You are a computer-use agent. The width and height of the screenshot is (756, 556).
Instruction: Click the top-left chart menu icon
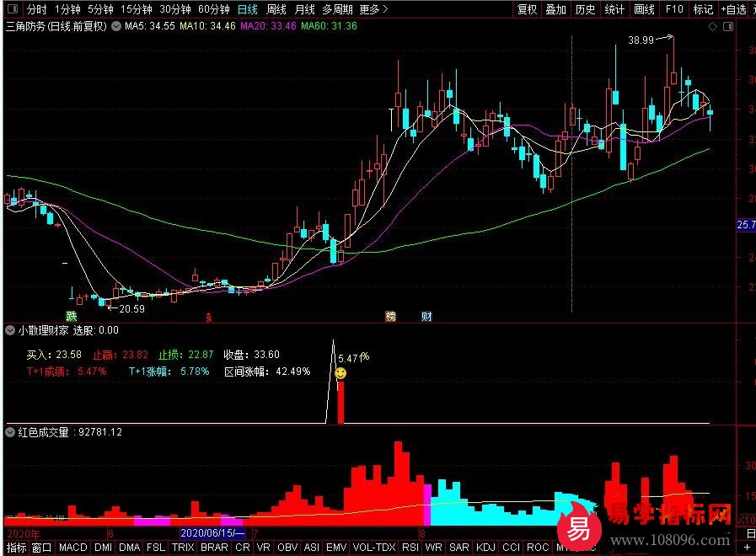(10, 10)
